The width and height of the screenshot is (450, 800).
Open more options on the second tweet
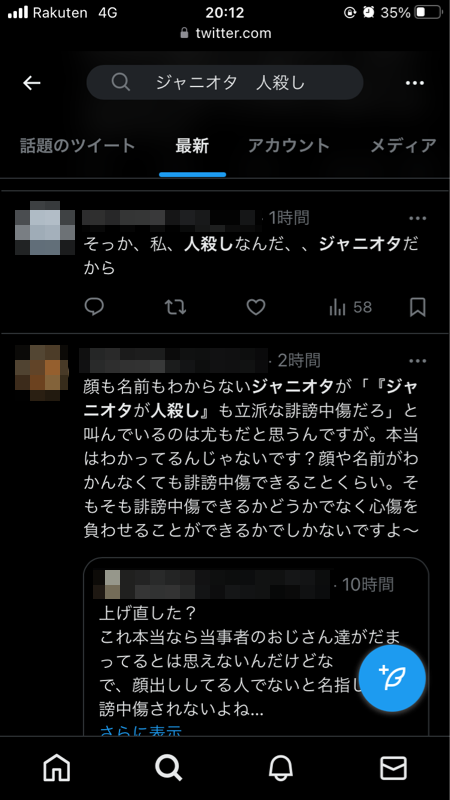click(x=417, y=361)
